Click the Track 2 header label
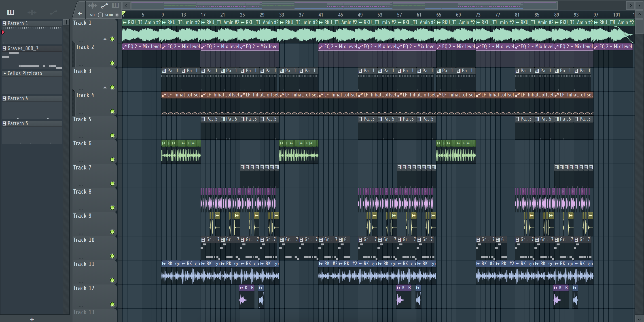644x322 pixels. click(85, 47)
